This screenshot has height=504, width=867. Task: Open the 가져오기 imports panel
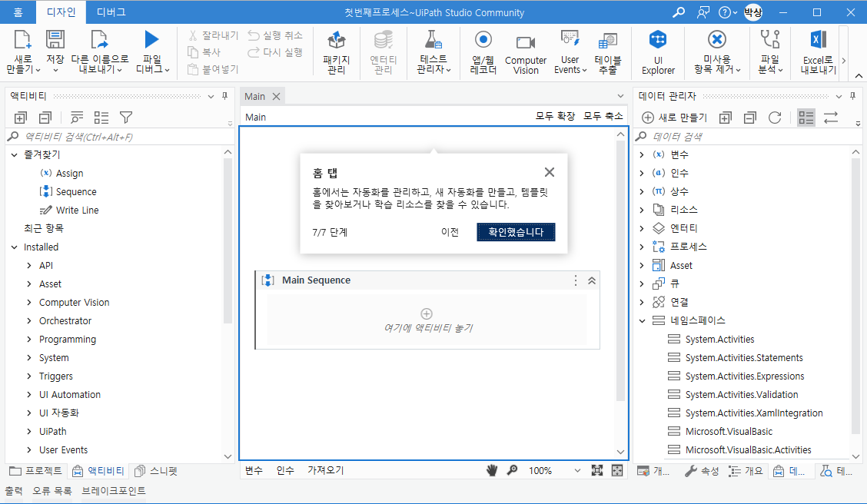pos(326,470)
